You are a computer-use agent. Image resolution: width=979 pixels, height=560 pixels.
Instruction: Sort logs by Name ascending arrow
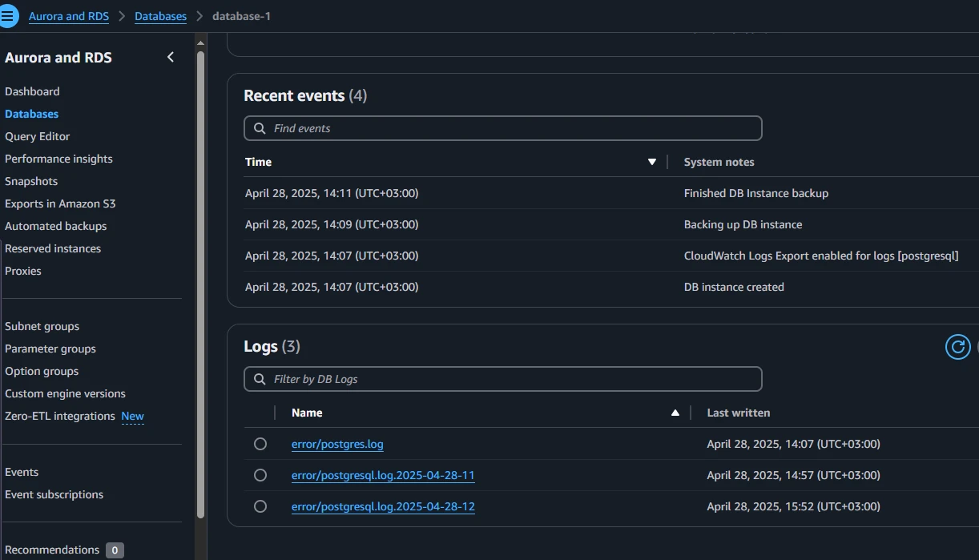point(675,413)
